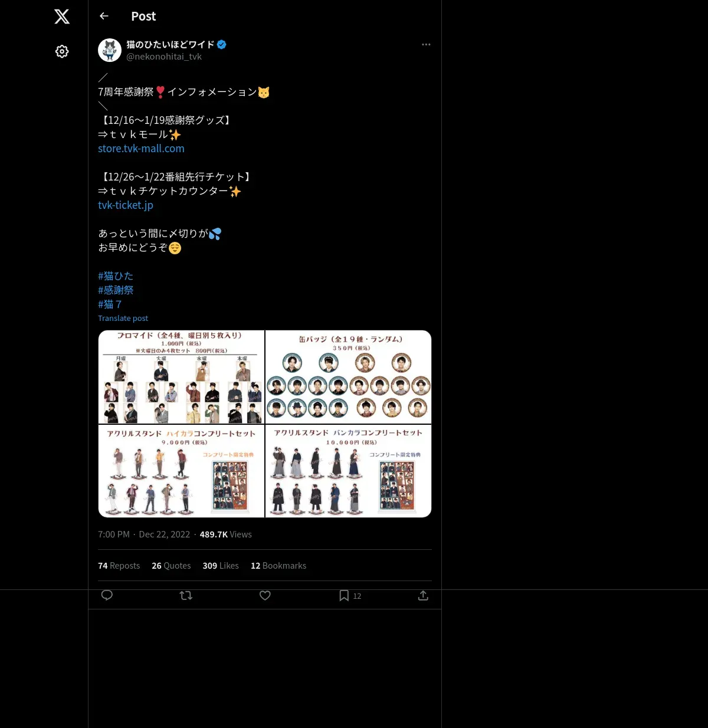The width and height of the screenshot is (708, 728).
Task: Click the #猫ひた hashtag
Action: [116, 276]
